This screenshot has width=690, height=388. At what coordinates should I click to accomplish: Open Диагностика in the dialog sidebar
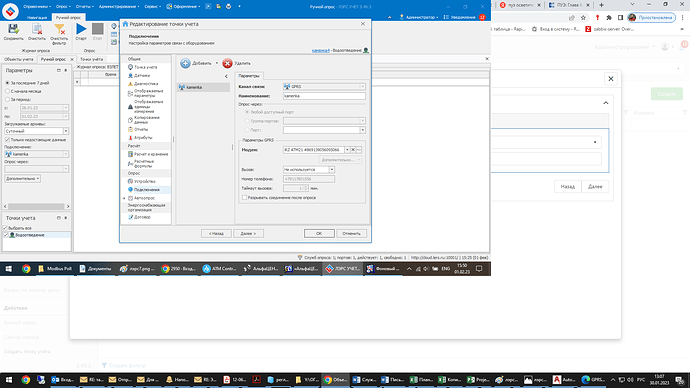[x=146, y=84]
